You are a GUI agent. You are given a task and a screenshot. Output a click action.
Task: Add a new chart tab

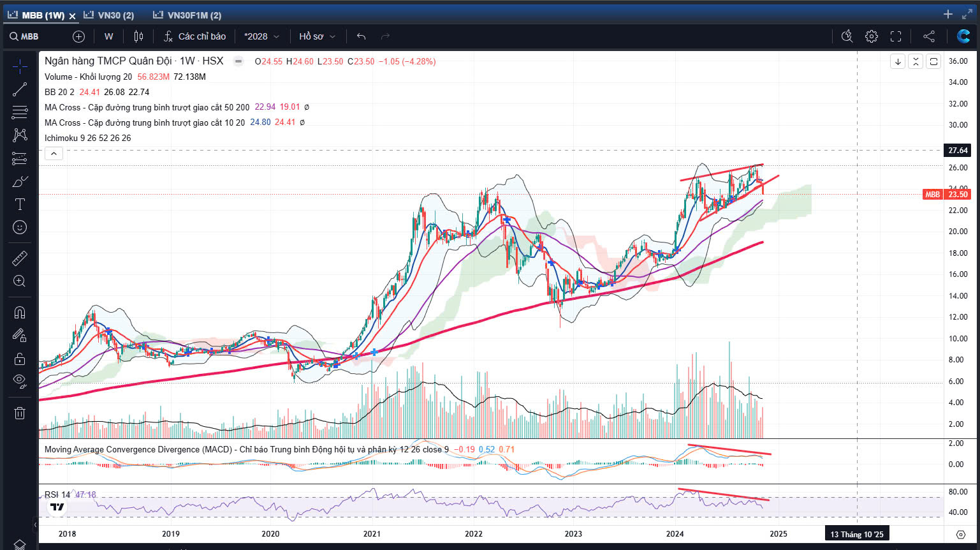pyautogui.click(x=948, y=14)
